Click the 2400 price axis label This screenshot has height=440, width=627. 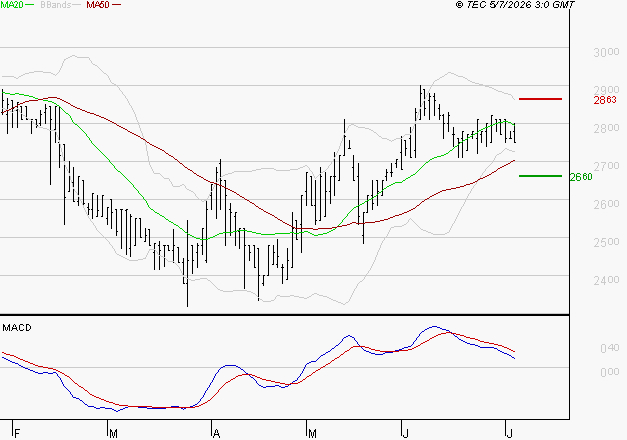coord(607,280)
